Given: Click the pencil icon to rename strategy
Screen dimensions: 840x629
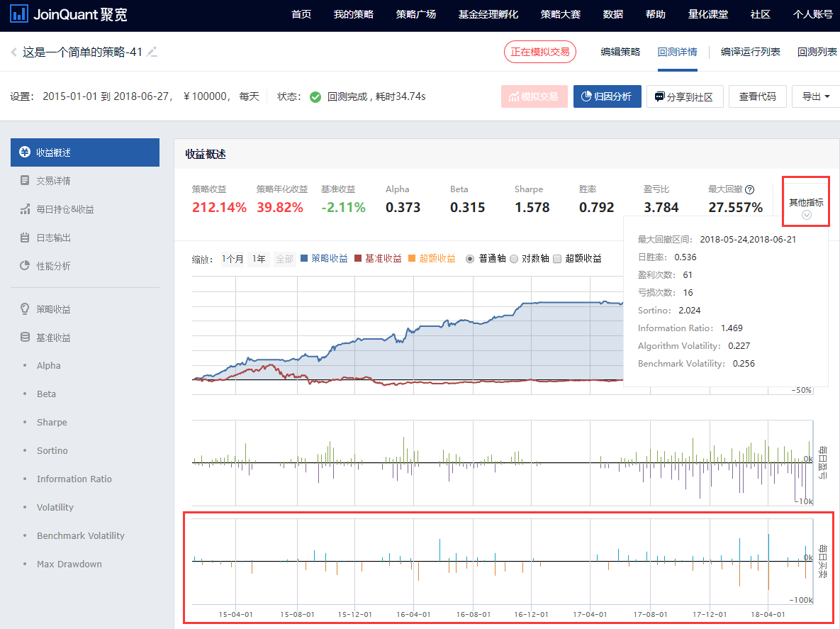Looking at the screenshot, I should (x=152, y=52).
